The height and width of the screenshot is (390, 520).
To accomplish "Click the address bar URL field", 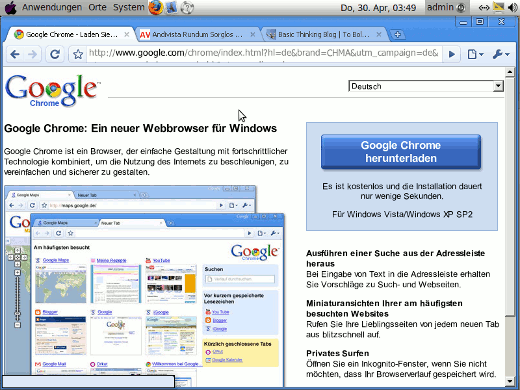I will (263, 53).
